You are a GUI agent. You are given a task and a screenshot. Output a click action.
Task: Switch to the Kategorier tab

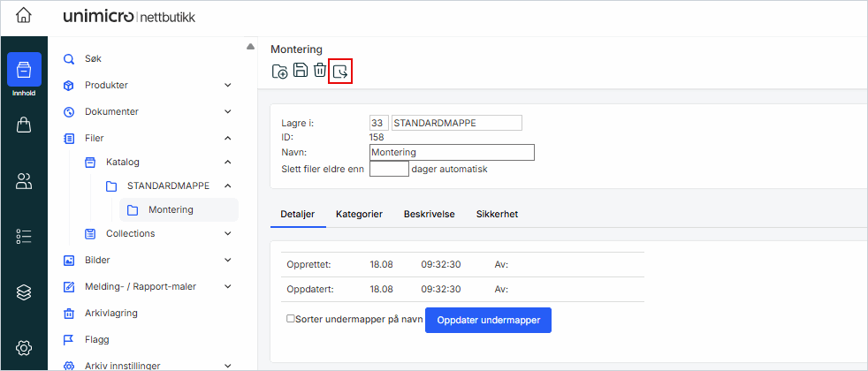tap(358, 215)
